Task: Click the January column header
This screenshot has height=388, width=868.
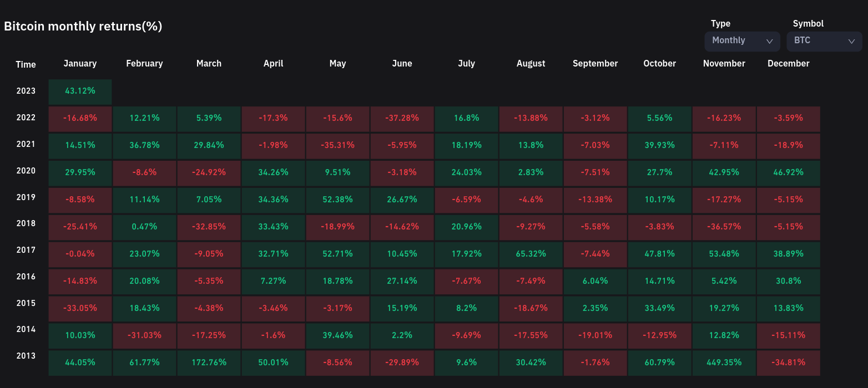Action: tap(80, 64)
